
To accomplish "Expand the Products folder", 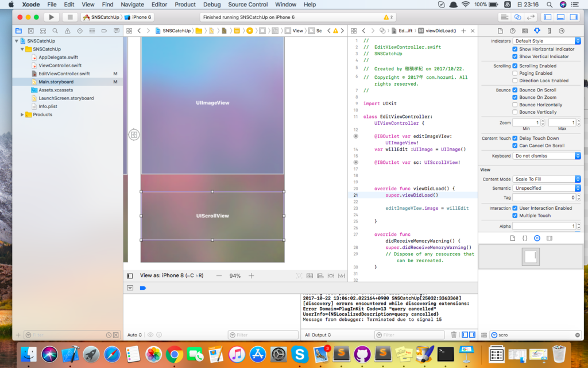I will 22,114.
